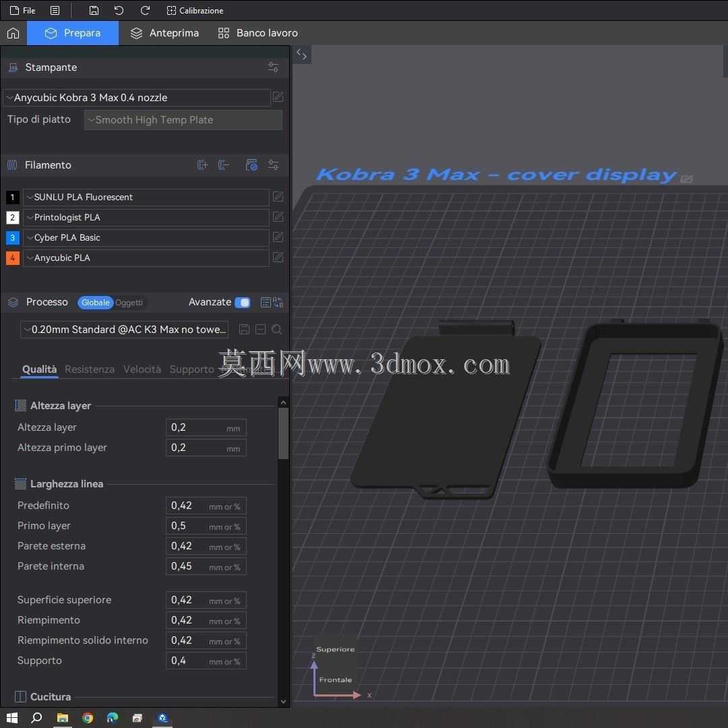
Task: Expand the Cyber PLA Basic filament dropdown
Action: pyautogui.click(x=146, y=238)
